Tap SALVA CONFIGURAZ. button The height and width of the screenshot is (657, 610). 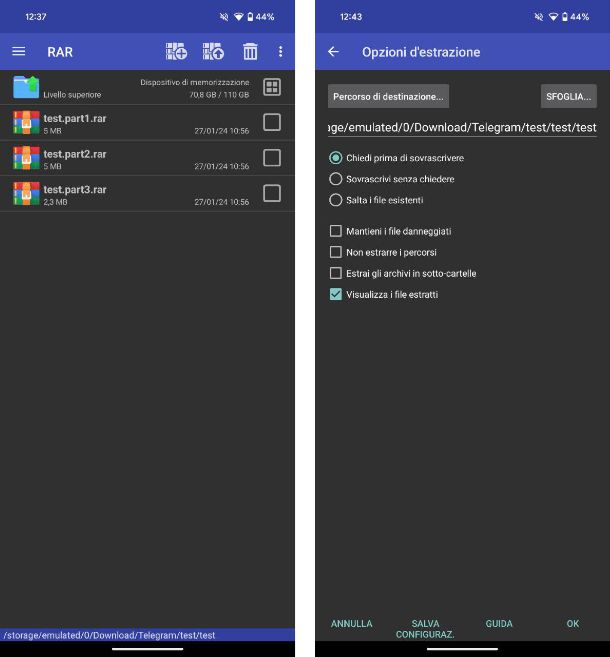[x=425, y=629]
